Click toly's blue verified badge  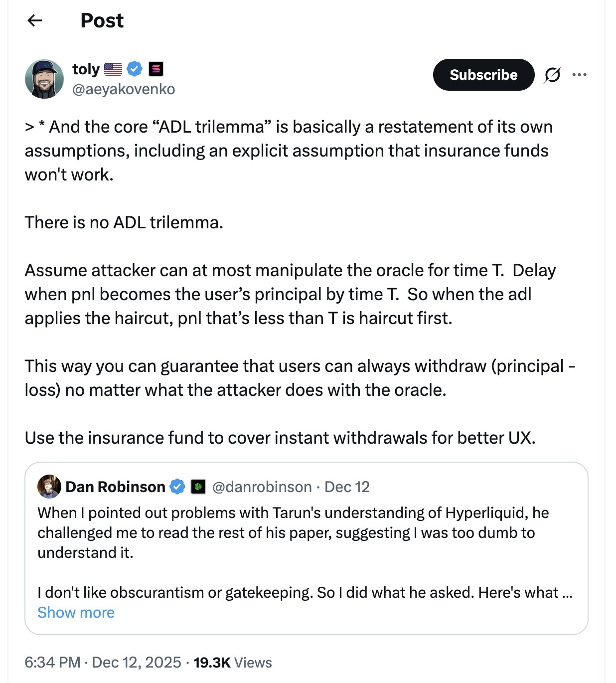point(135,69)
